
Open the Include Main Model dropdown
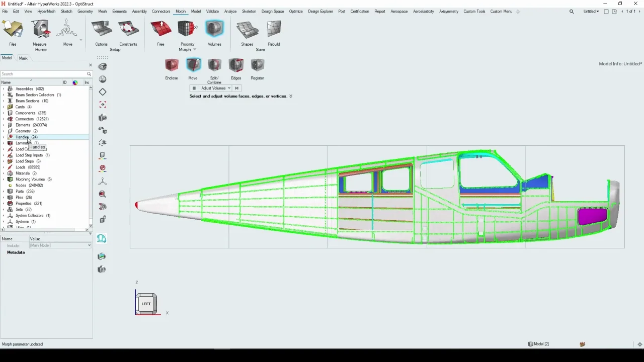point(60,245)
